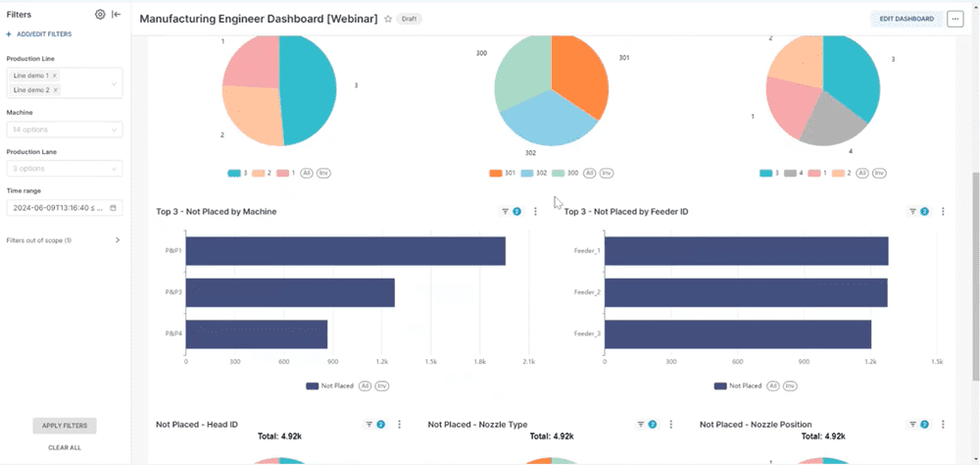The image size is (980, 465).
Task: Click the Top 3 - Not Placed by Machine title
Action: click(217, 212)
